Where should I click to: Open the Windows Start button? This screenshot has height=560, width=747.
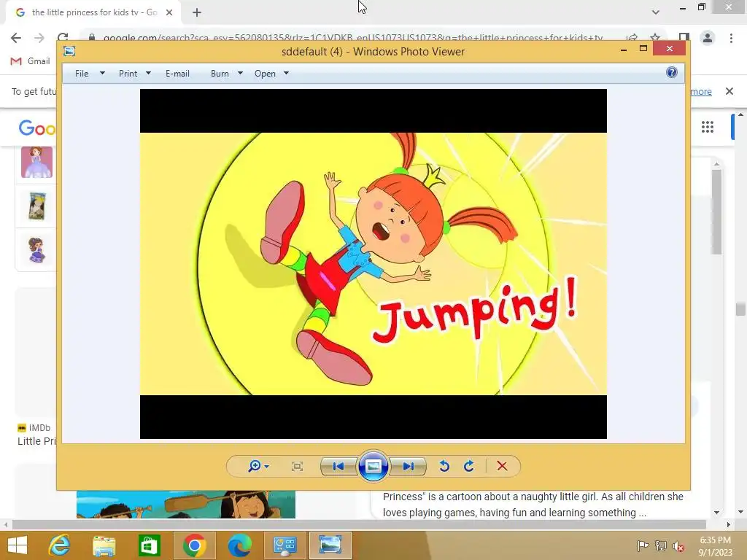click(x=18, y=545)
